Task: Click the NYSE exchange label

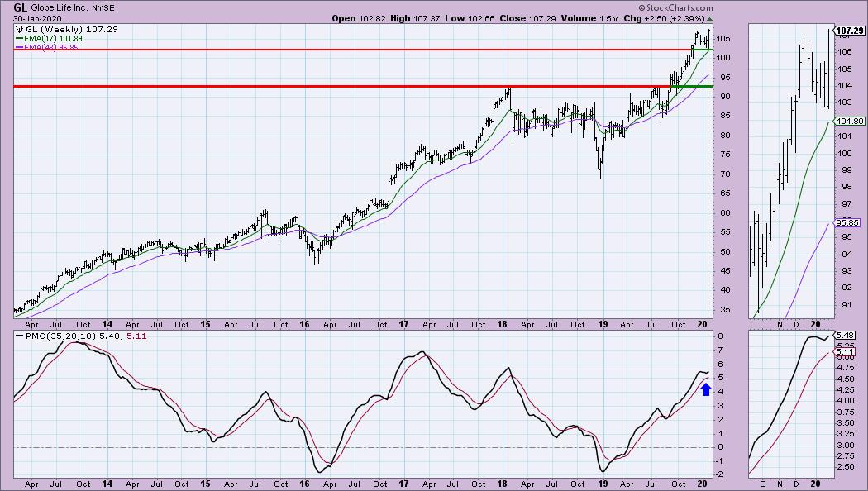Action: pyautogui.click(x=103, y=8)
